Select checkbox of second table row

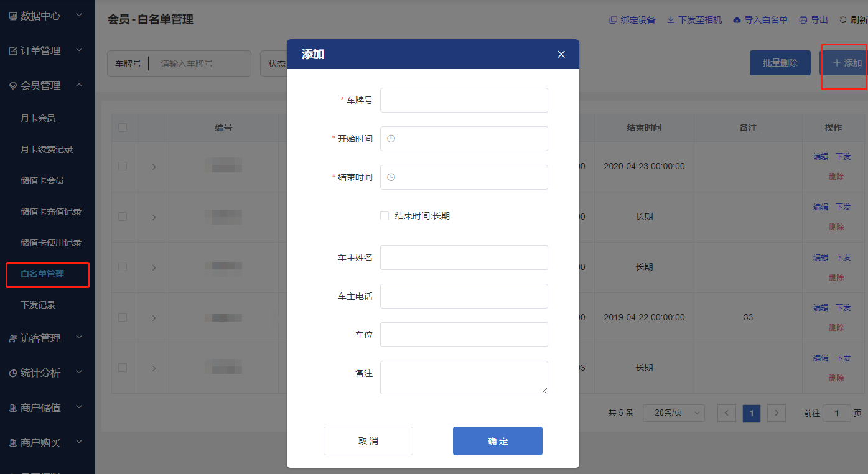point(123,216)
